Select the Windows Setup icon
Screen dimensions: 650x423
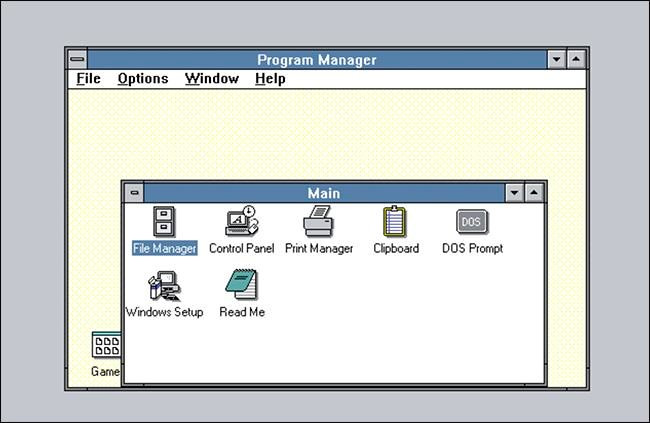[x=164, y=286]
